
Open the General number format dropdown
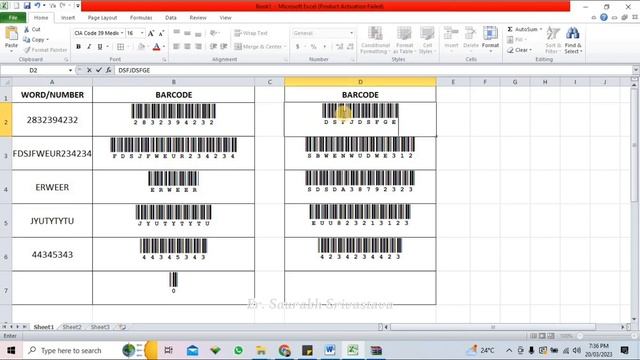tap(351, 33)
